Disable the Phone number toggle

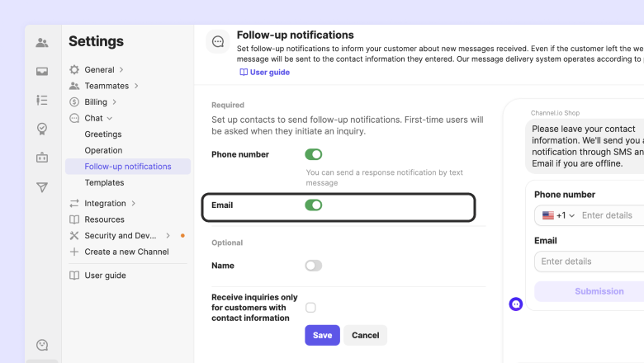point(313,154)
